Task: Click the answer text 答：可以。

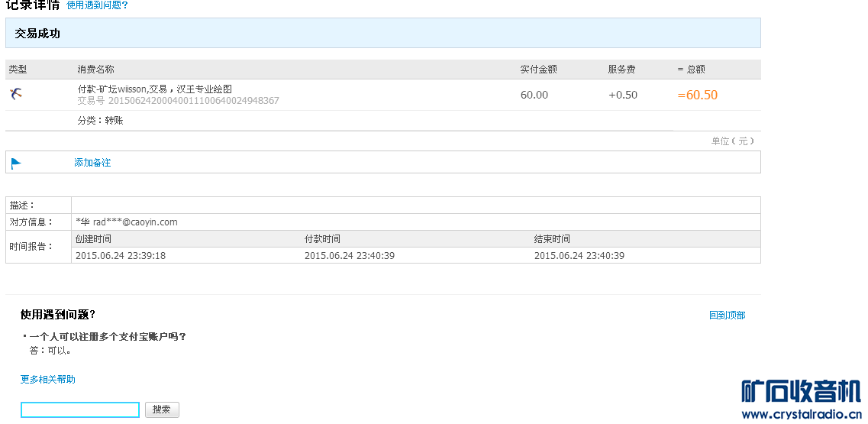Action: (x=50, y=351)
